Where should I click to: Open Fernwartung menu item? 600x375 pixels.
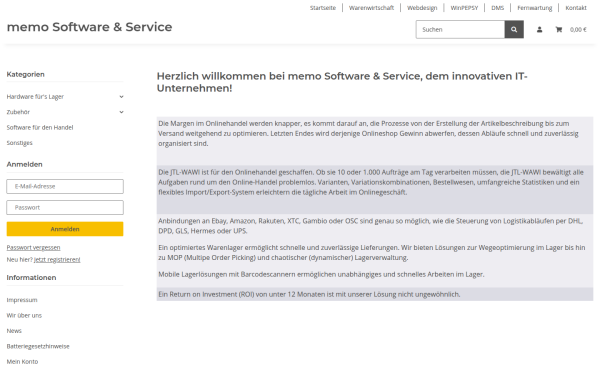coord(535,8)
